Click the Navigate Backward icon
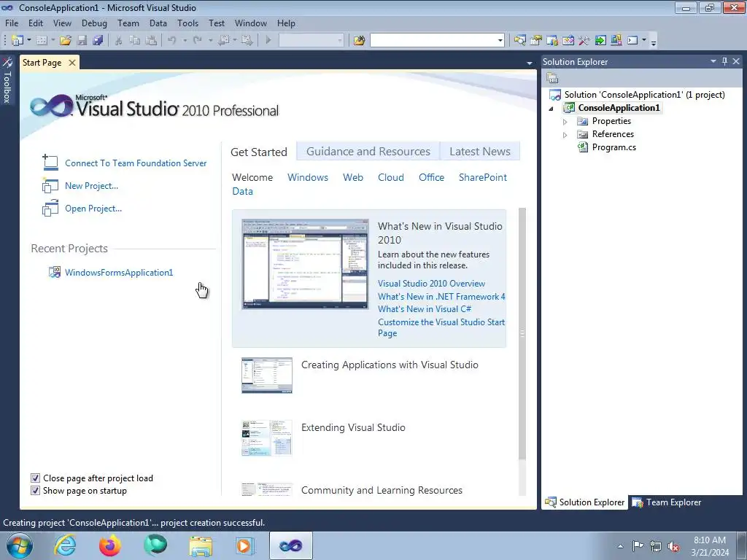The height and width of the screenshot is (560, 747). [x=223, y=41]
